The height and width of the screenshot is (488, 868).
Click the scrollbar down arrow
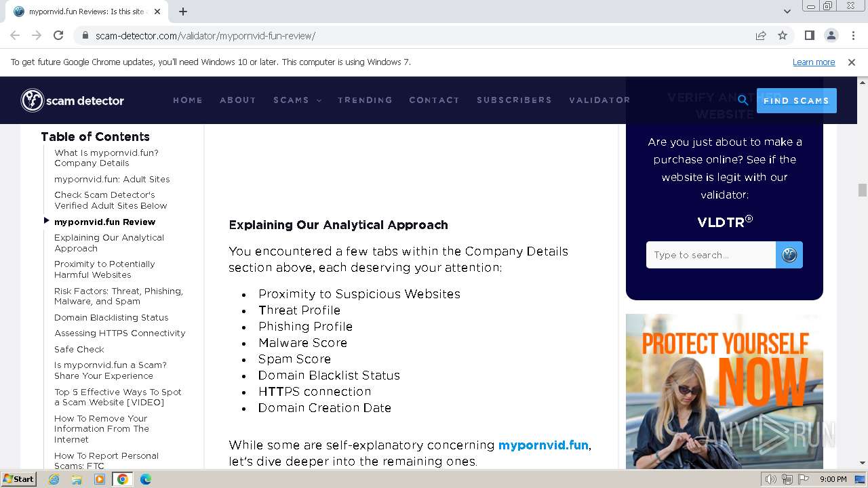point(863,464)
